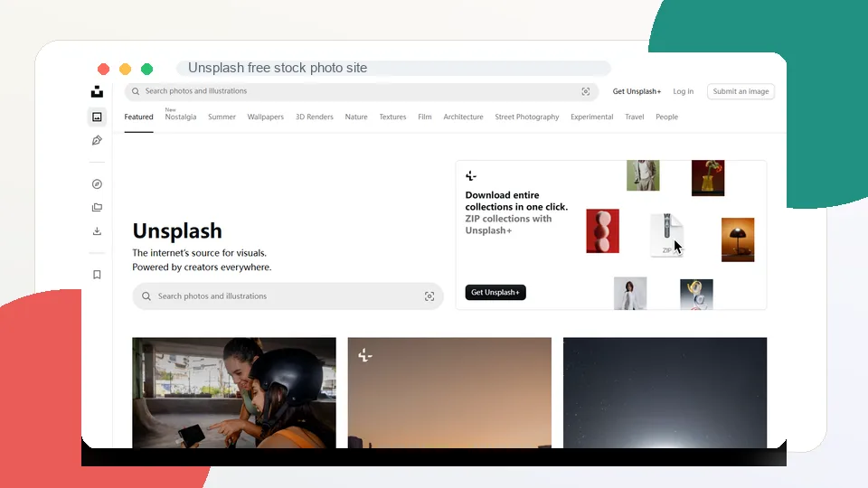This screenshot has width=868, height=488.
Task: Select the 3D Renders tab
Action: click(x=315, y=117)
